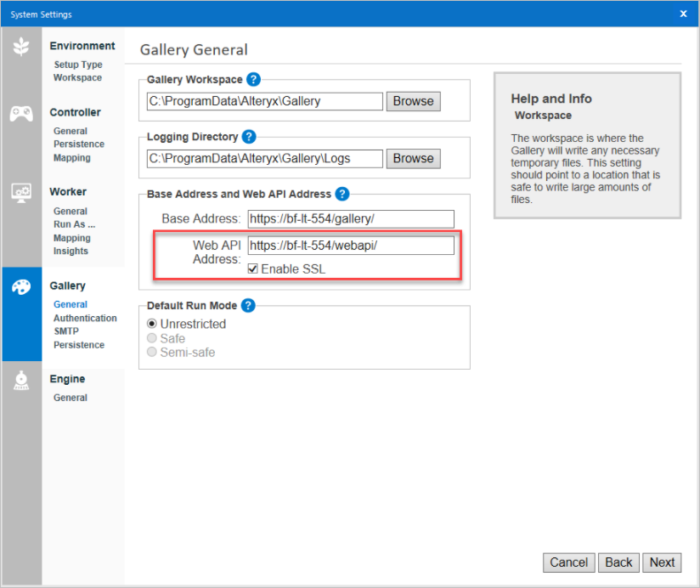This screenshot has height=588, width=700.
Task: Select the Gallery palette icon
Action: (x=21, y=287)
